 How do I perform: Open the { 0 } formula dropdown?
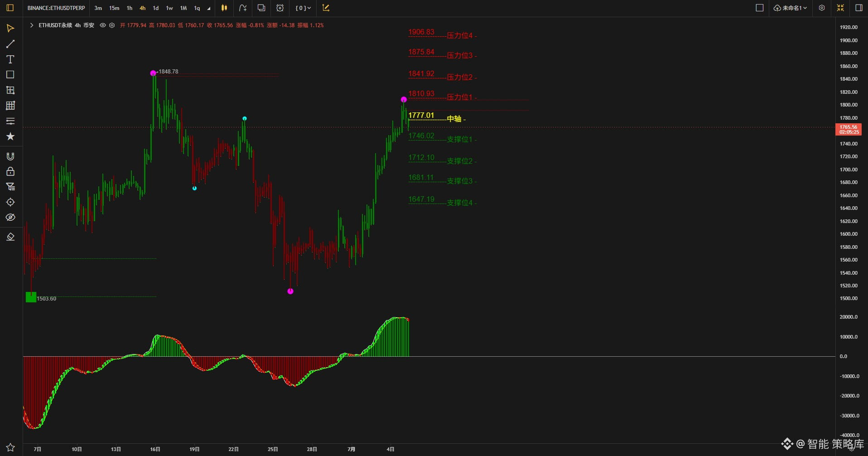(303, 8)
